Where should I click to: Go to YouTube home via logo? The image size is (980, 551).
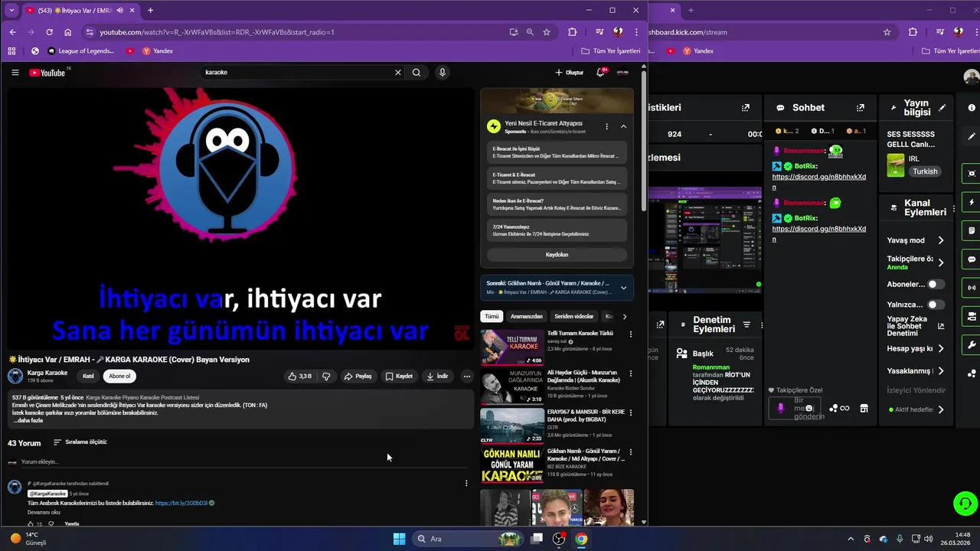(49, 73)
